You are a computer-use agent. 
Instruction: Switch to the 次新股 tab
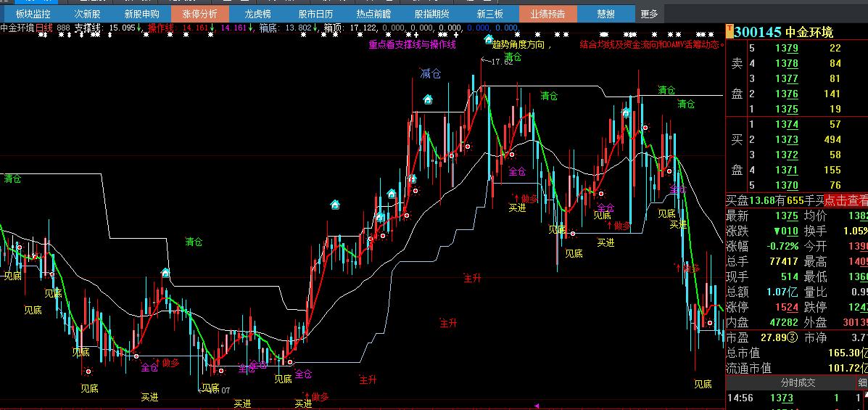87,14
